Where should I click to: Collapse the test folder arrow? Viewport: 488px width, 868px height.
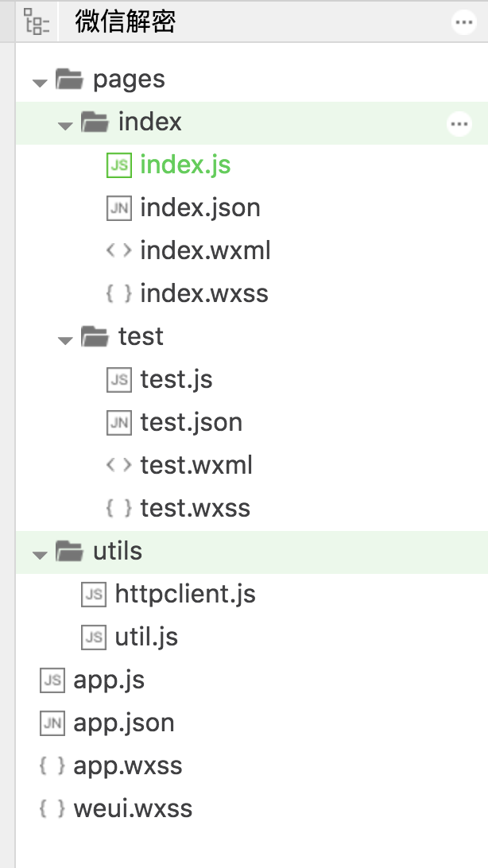pyautogui.click(x=65, y=340)
